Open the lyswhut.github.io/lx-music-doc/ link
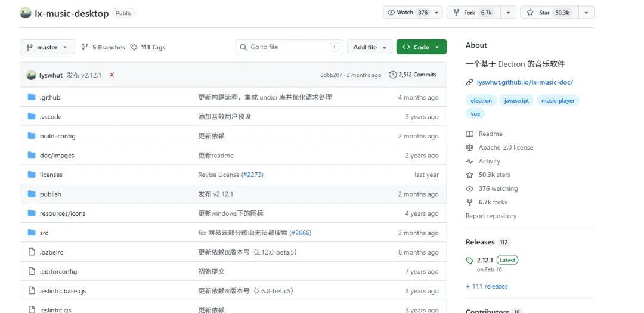644x313 pixels. click(525, 82)
